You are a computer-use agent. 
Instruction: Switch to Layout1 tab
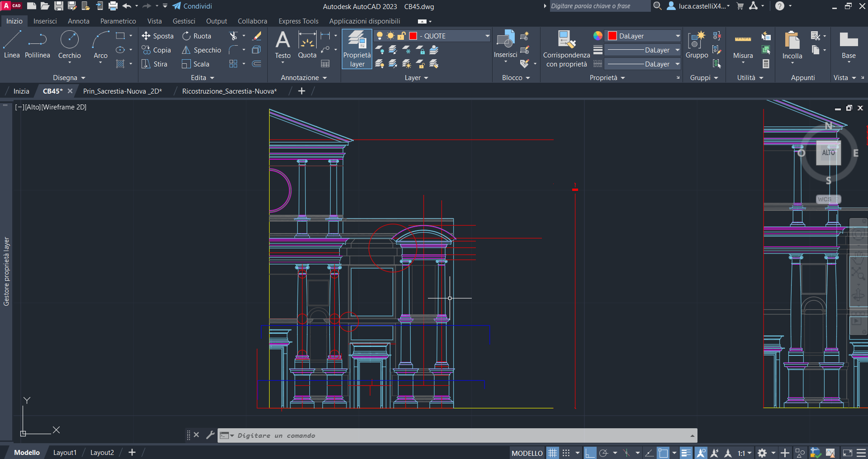click(x=65, y=453)
